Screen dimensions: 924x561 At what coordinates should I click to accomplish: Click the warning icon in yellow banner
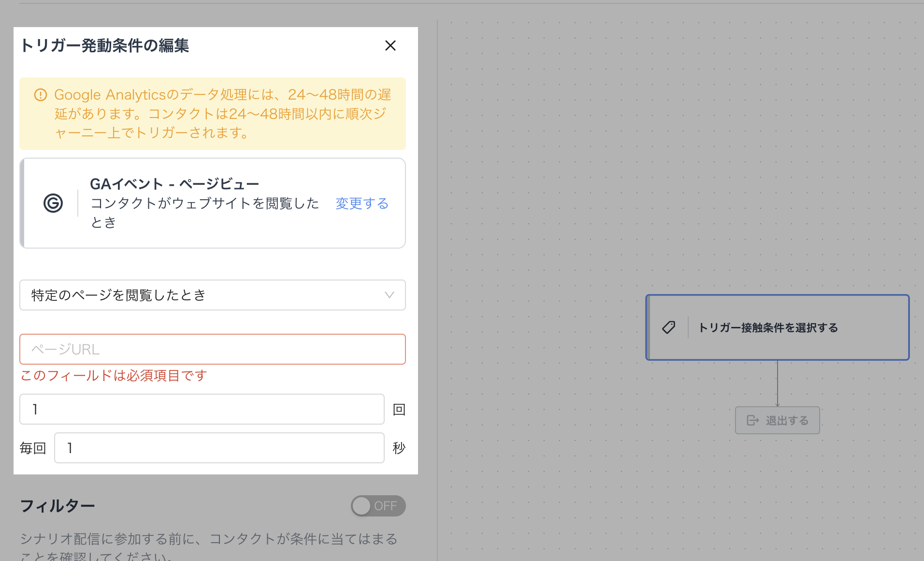point(41,95)
